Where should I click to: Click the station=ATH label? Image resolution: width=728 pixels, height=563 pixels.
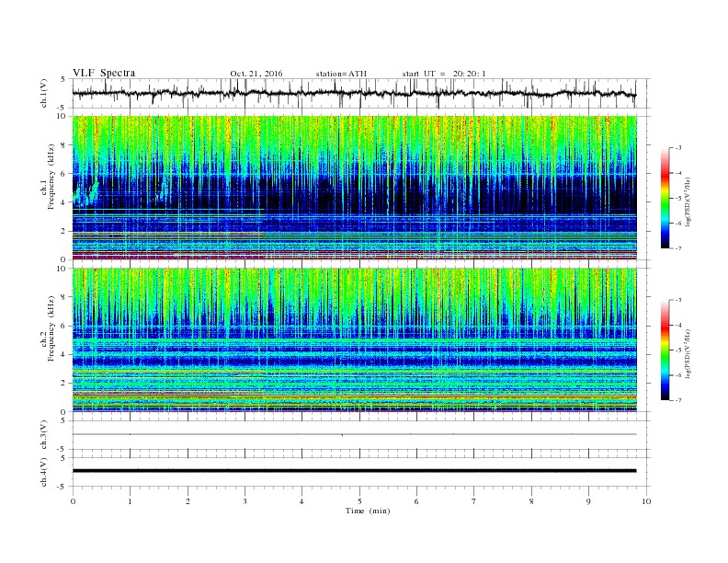tap(341, 74)
